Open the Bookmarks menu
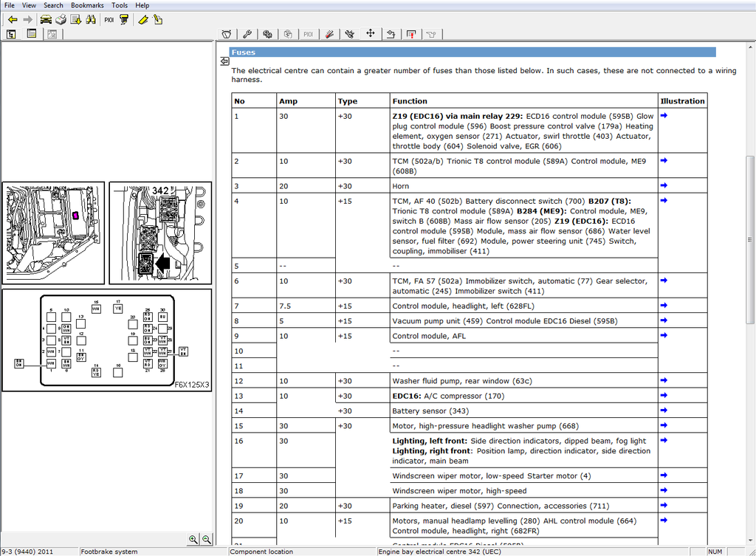 (x=87, y=5)
